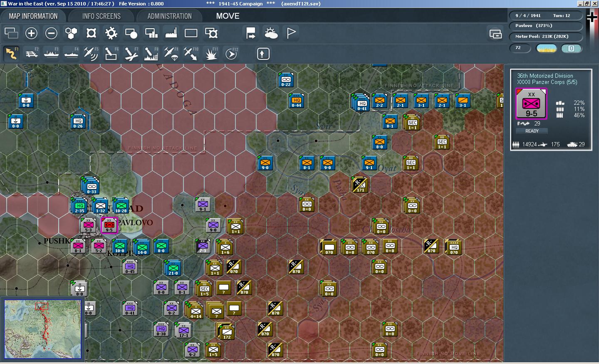
Task: Click the 9-5 unit portrait in side panel
Action: pyautogui.click(x=531, y=104)
